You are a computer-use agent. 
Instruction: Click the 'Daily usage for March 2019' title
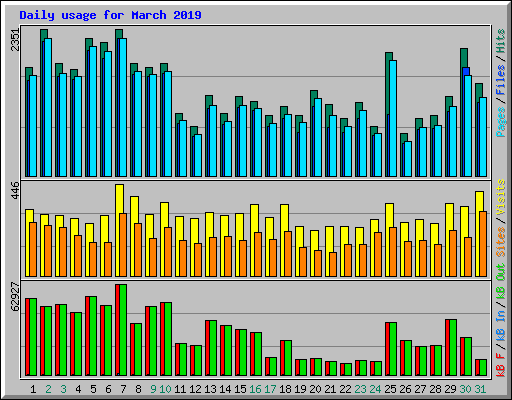pos(110,15)
